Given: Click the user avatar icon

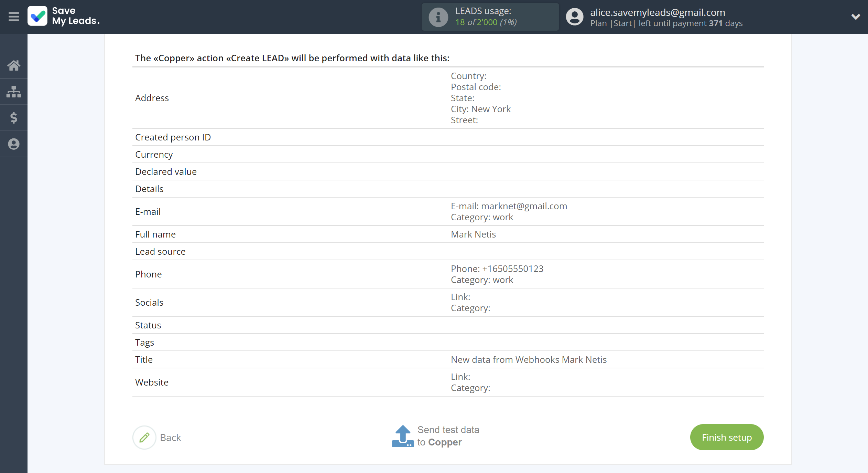Looking at the screenshot, I should [575, 17].
